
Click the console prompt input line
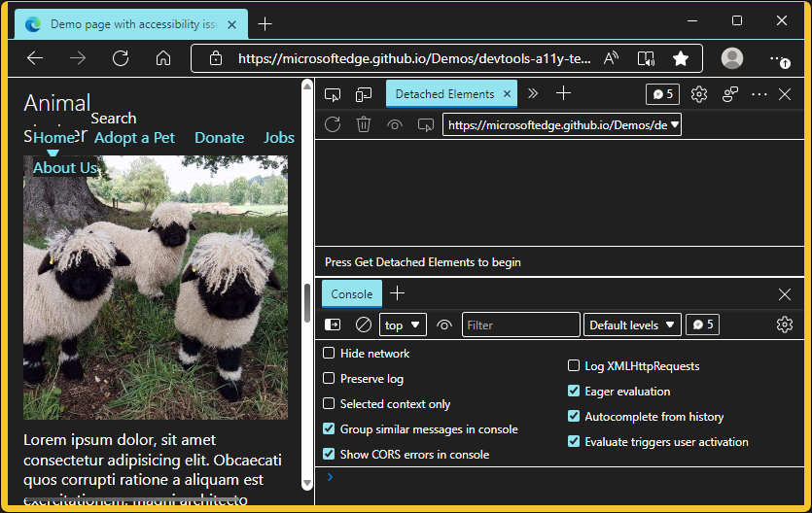562,477
